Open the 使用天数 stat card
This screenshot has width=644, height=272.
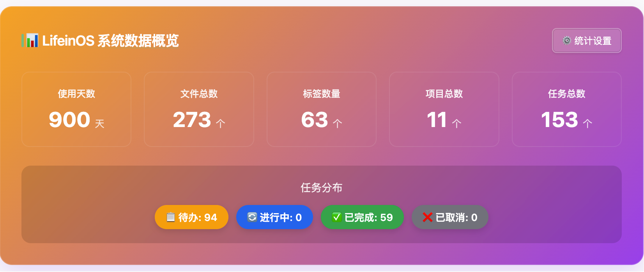click(x=76, y=109)
